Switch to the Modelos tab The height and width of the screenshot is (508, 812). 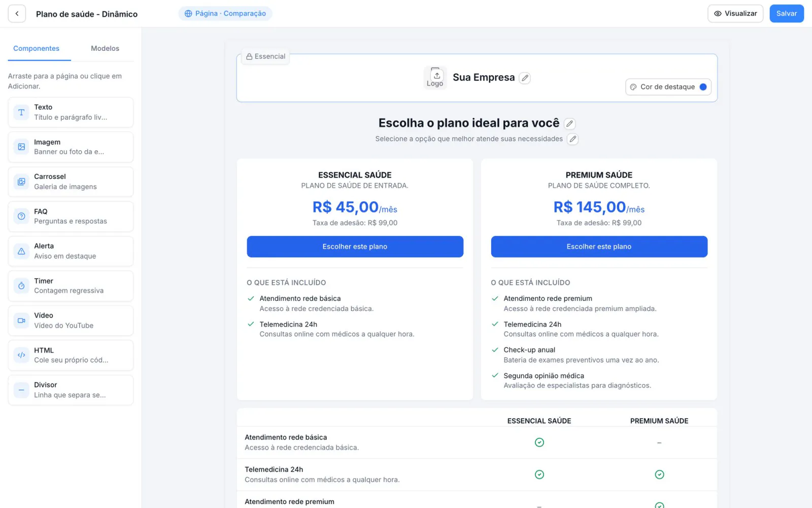pyautogui.click(x=105, y=49)
